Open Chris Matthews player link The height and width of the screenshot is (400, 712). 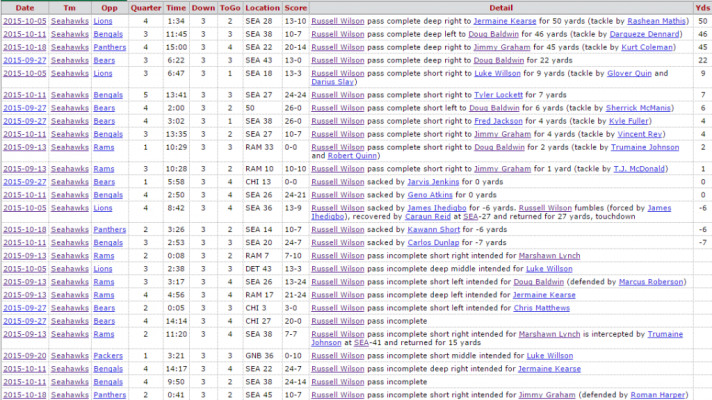(x=541, y=308)
